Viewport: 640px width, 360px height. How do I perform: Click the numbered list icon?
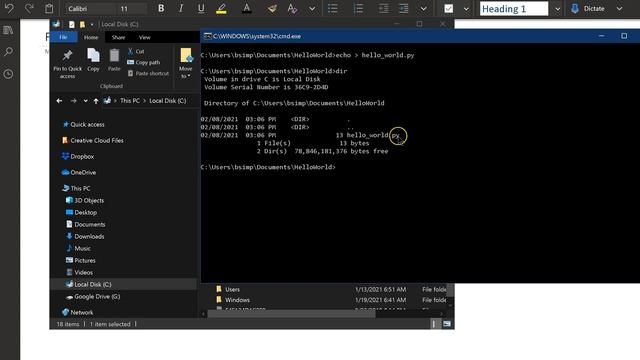click(x=358, y=9)
